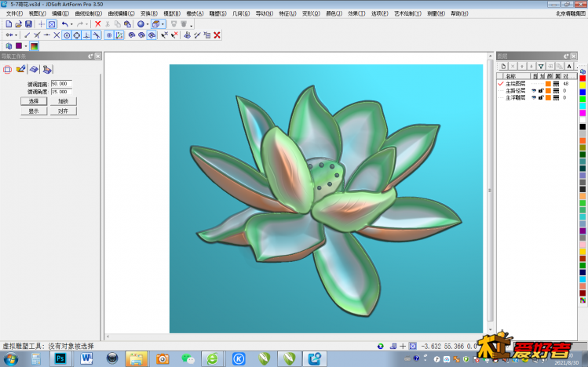Click the 3D box view icon
Image resolution: width=588 pixels, height=367 pixels.
pos(155,24)
